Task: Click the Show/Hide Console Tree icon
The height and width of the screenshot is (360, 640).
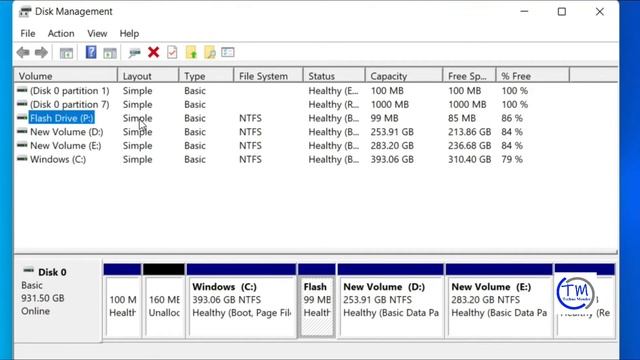Action: coord(66,53)
